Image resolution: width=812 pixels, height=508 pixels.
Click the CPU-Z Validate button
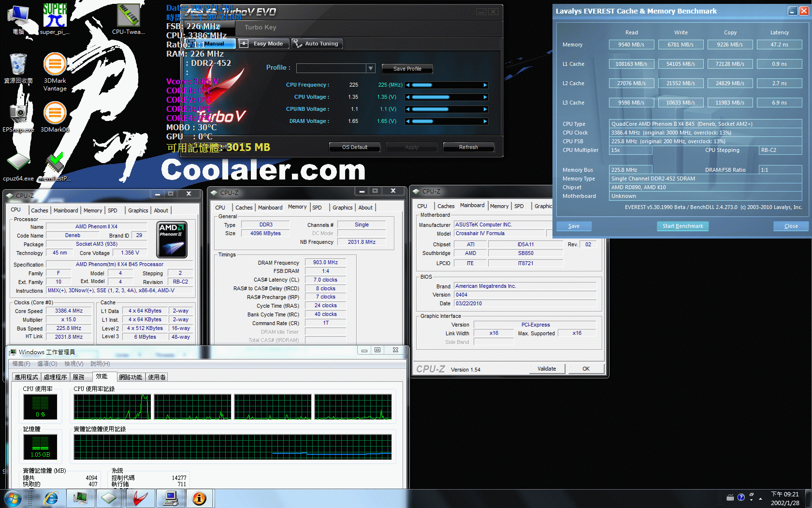coord(547,369)
